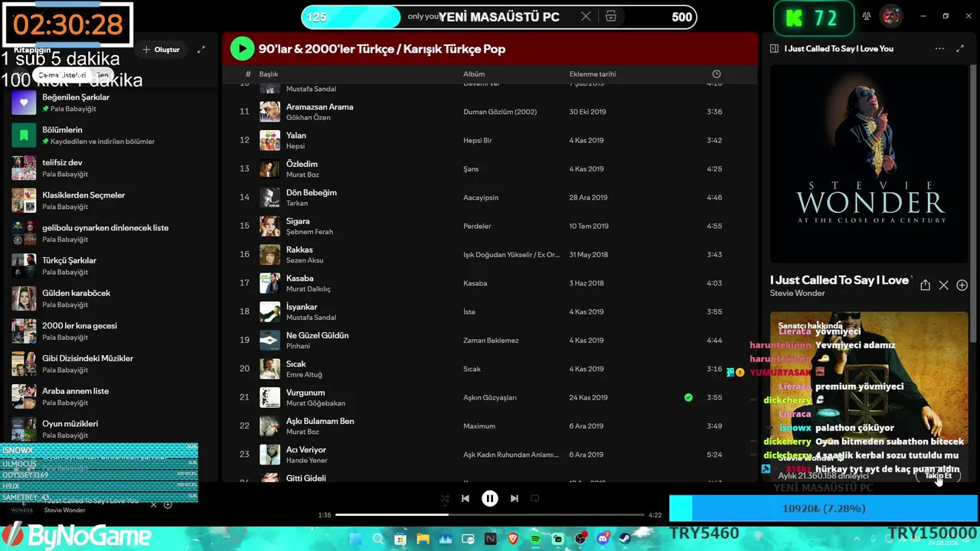This screenshot has width=980, height=551.
Task: Expand the Kitaplığın library panel
Action: 201,50
